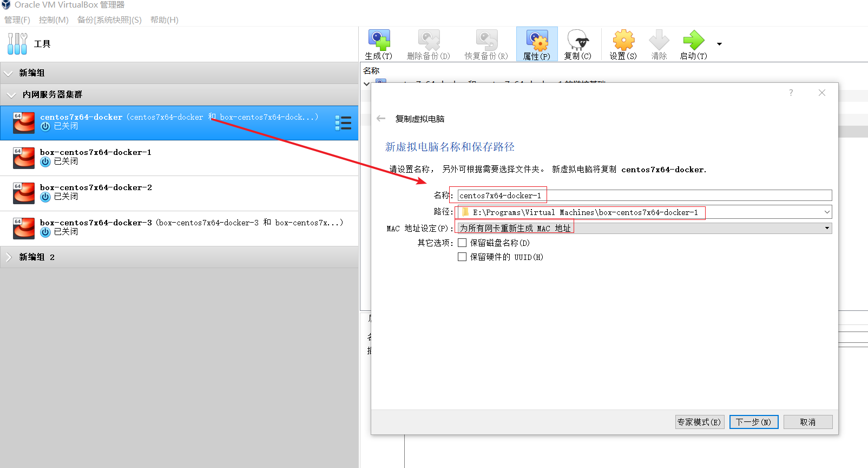The image size is (868, 468).
Task: Open the 控制(M) menu
Action: (54, 20)
